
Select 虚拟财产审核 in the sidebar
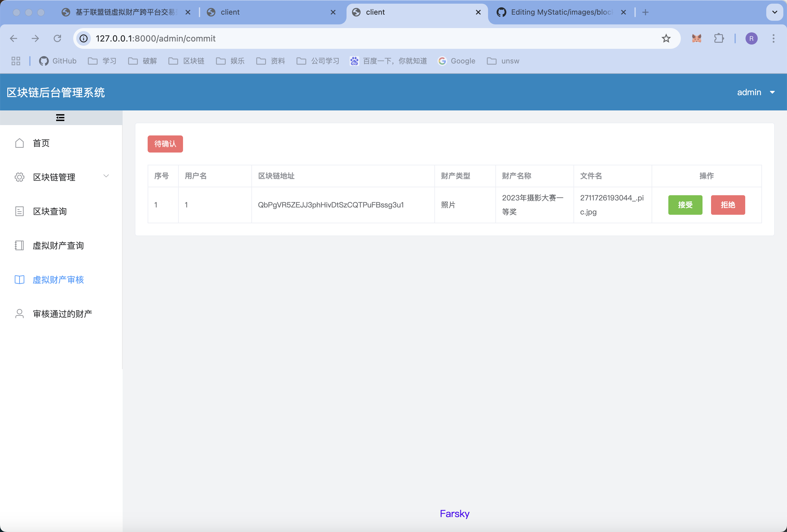point(58,280)
